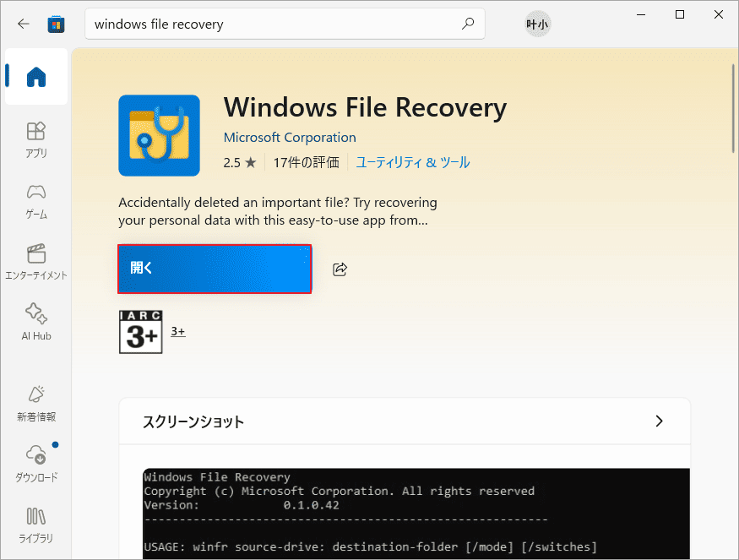739x560 pixels.
Task: Click the IARC 3+ rating badge
Action: 140,332
